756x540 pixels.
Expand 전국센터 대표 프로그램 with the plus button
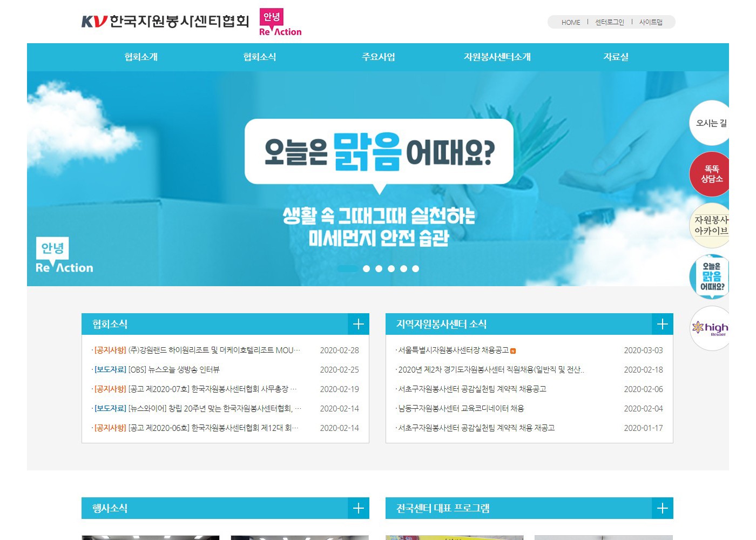(662, 508)
